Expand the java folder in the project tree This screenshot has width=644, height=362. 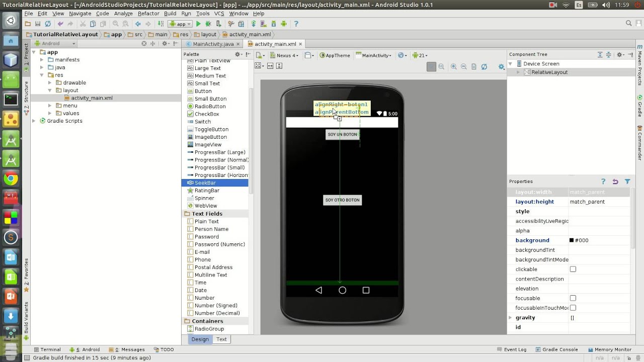(x=42, y=67)
